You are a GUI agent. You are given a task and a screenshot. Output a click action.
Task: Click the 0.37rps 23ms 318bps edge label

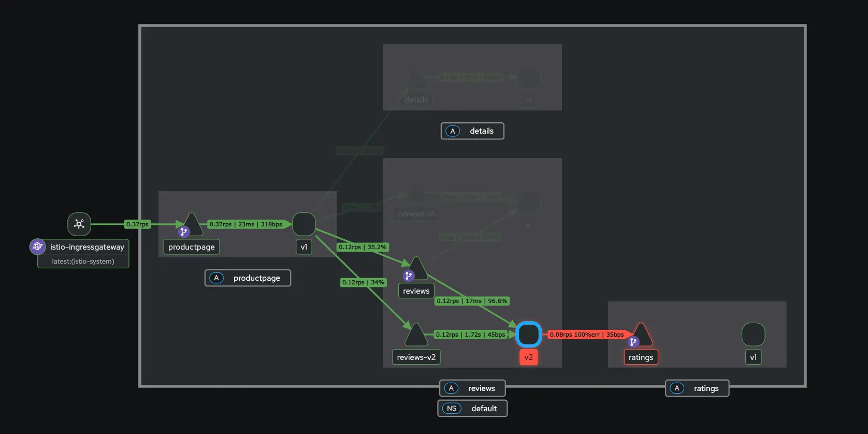(245, 224)
